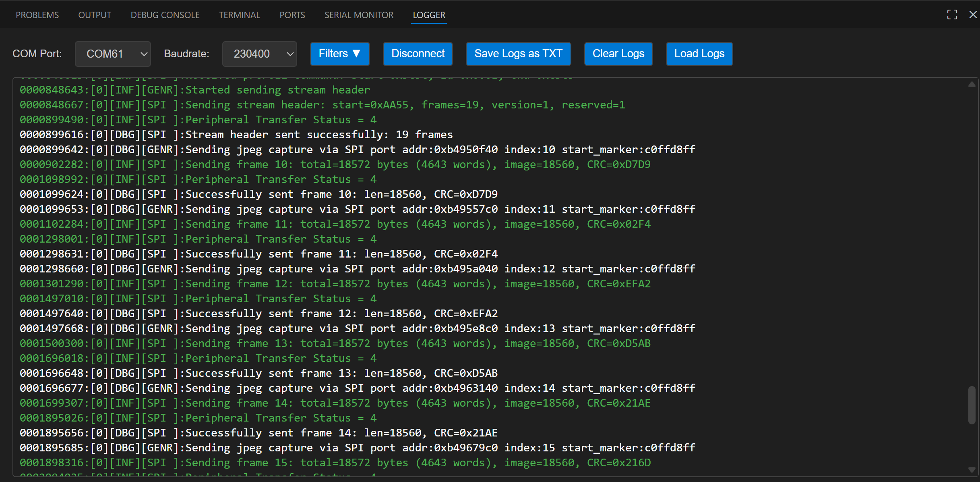Click 'Successfully sent frame 11' log line
The height and width of the screenshot is (482, 980).
258,254
